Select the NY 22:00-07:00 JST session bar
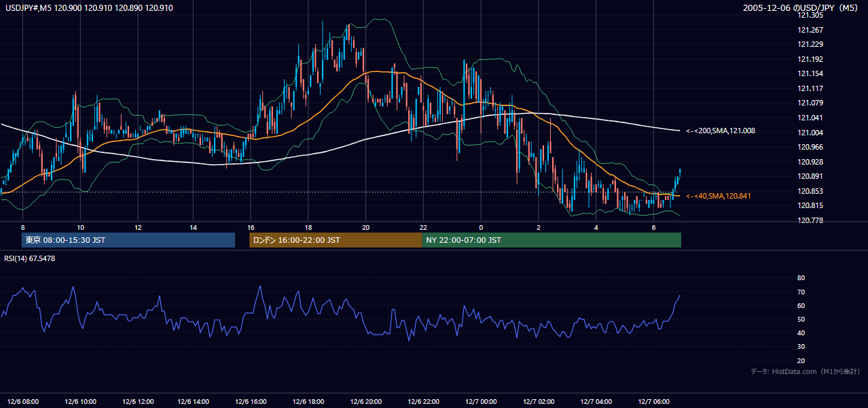Screen dimensions: 868x408 [551, 240]
